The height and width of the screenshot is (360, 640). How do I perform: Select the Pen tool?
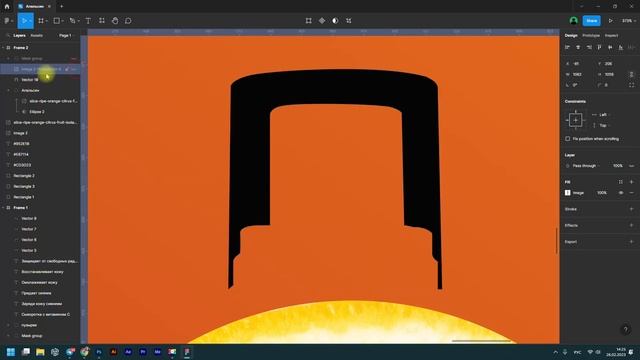point(73,21)
